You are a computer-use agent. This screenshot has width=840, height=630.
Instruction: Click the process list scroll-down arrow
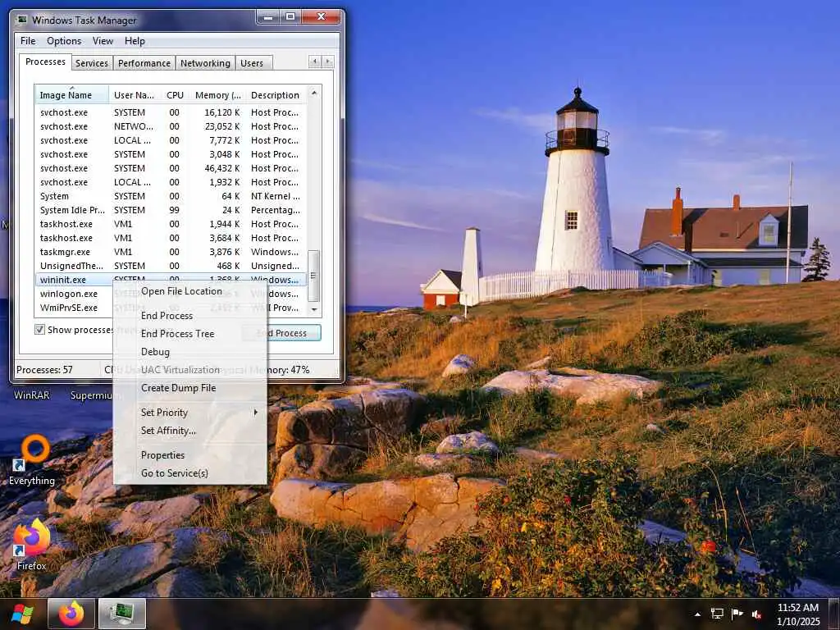point(314,309)
